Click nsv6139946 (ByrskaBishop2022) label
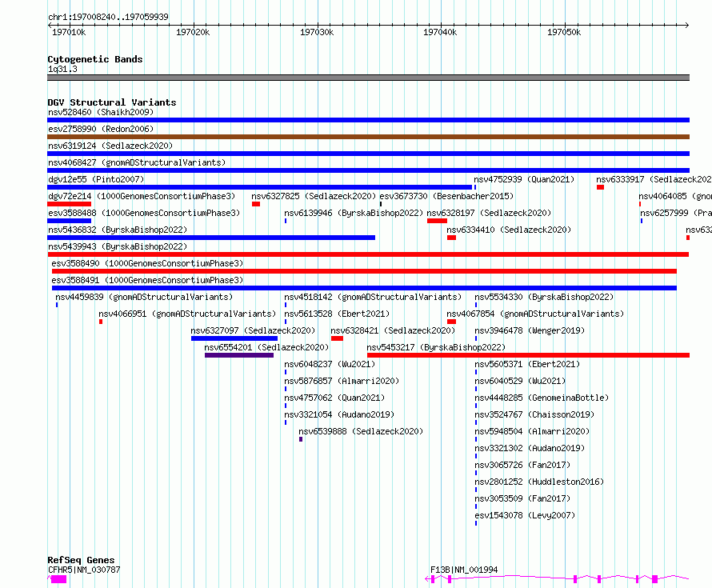The height and width of the screenshot is (588, 712). click(x=354, y=213)
